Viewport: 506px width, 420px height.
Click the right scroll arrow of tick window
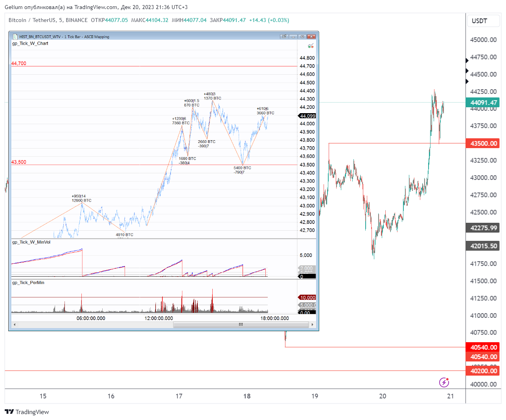point(313,325)
